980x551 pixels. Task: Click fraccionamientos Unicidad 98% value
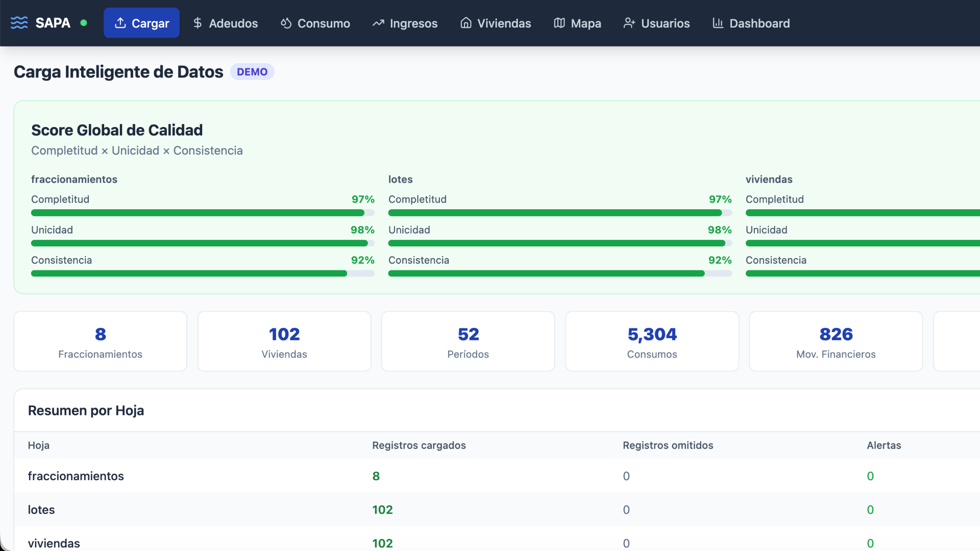[x=362, y=230]
